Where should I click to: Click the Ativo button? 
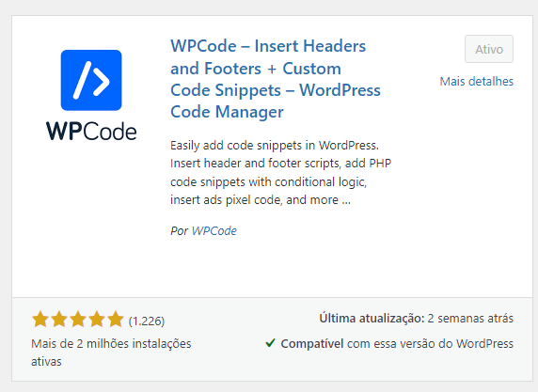(x=489, y=49)
